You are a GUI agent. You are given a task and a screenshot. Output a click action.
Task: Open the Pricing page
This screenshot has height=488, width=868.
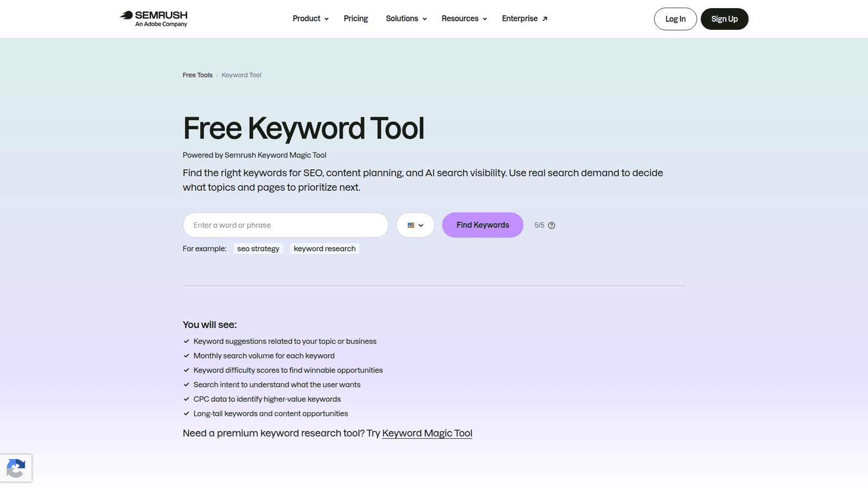356,18
